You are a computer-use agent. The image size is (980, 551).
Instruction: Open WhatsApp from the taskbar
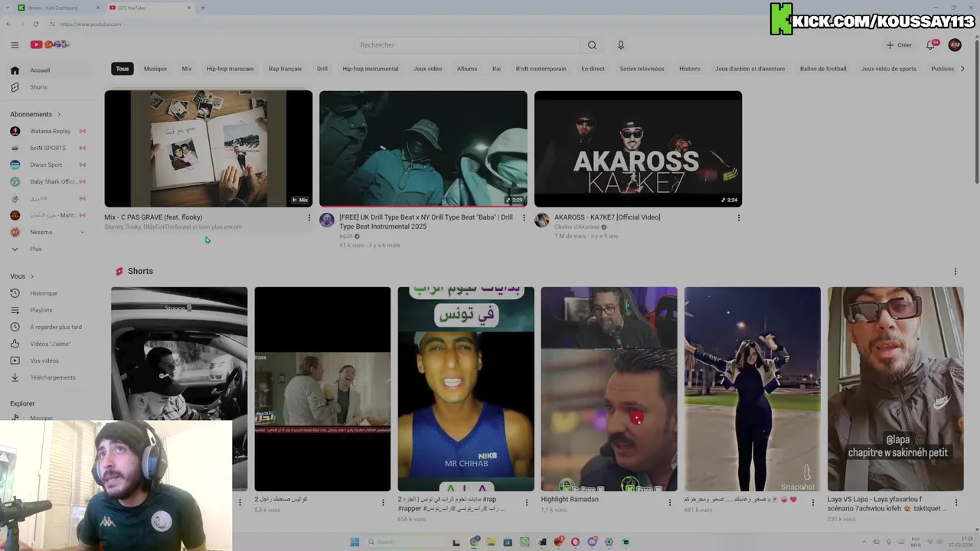[524, 542]
